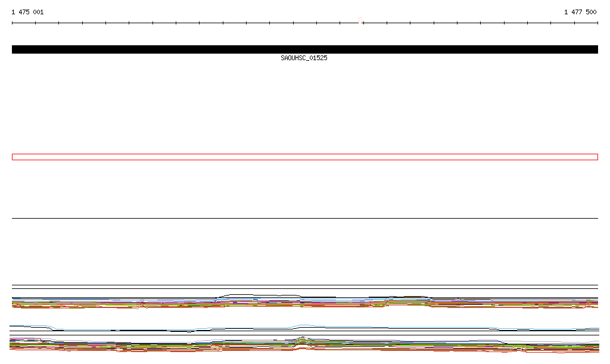Click the red outlined track bar

coord(305,157)
